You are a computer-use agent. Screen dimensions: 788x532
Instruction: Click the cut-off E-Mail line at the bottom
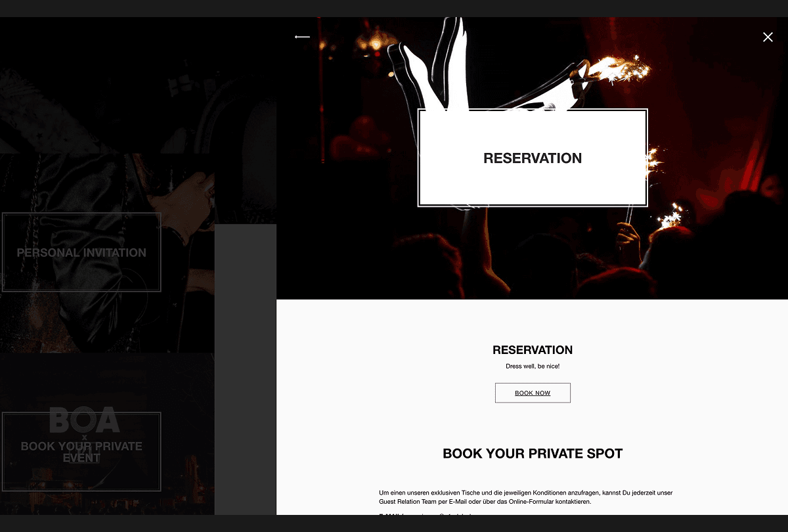click(x=427, y=513)
